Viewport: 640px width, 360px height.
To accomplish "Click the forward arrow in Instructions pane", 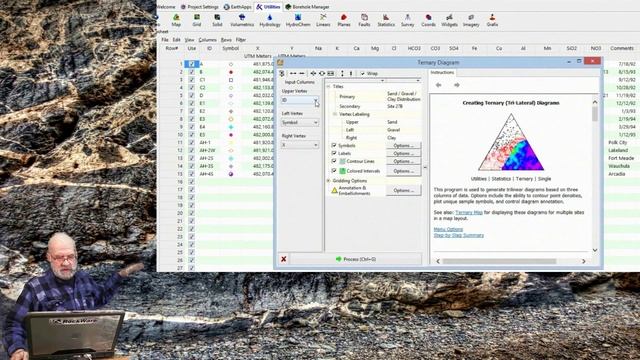I will [x=456, y=85].
